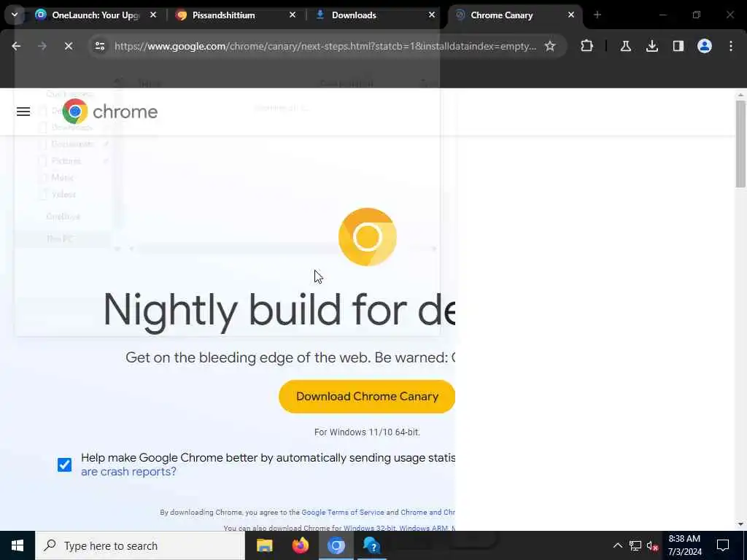Close the Pissandshittium tab
This screenshot has height=560, width=747.
tap(292, 15)
